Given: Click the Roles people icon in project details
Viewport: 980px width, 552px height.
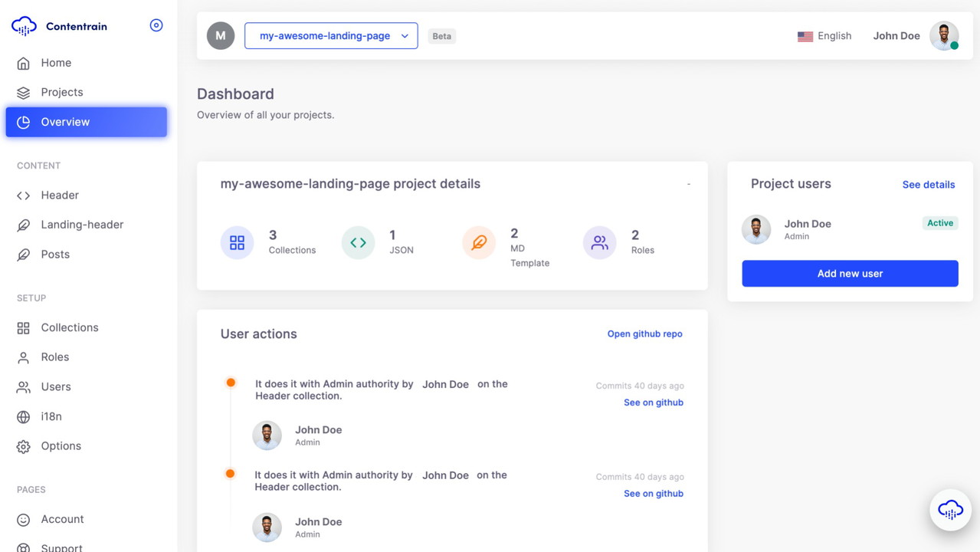Looking at the screenshot, I should 599,243.
